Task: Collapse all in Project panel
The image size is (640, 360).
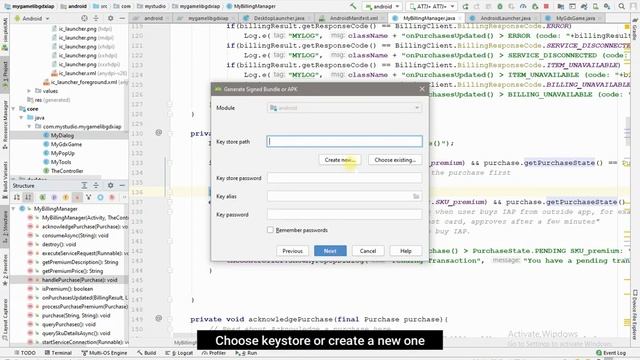Action: click(x=96, y=18)
